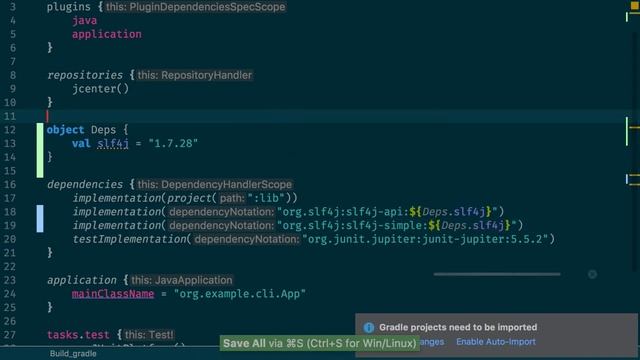
Task: Click hint 'this: JavaApplication'
Action: pyautogui.click(x=182, y=280)
